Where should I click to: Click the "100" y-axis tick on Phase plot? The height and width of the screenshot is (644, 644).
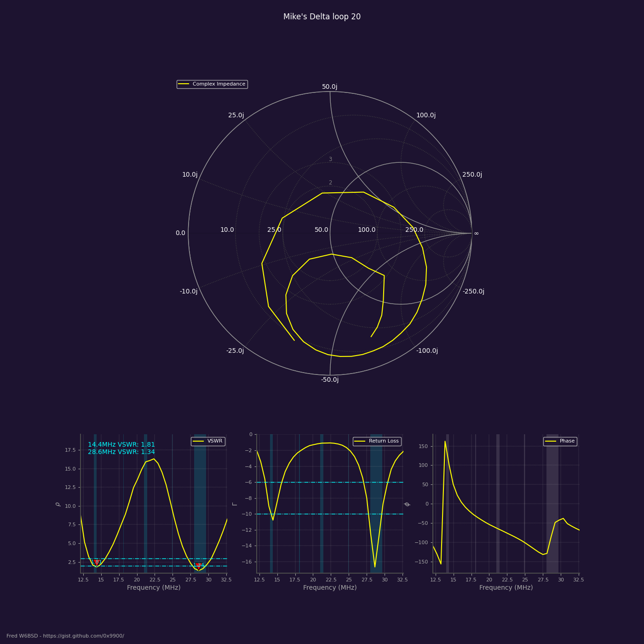click(x=424, y=466)
